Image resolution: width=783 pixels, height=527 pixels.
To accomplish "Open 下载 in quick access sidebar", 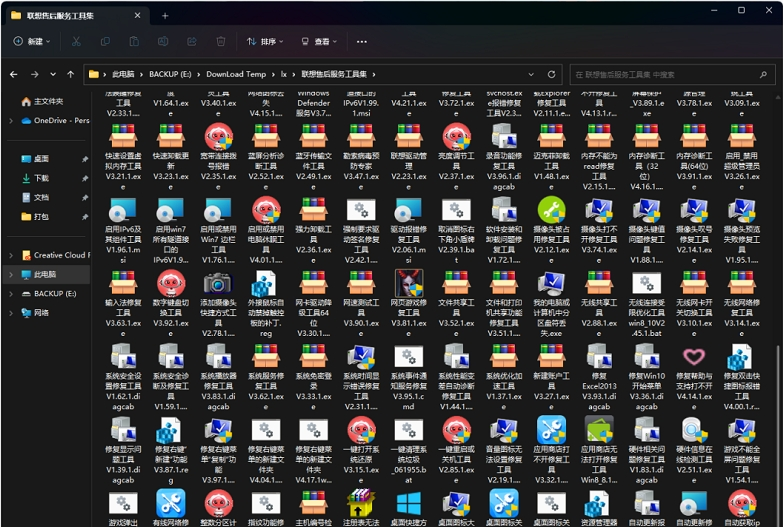I will point(41,178).
